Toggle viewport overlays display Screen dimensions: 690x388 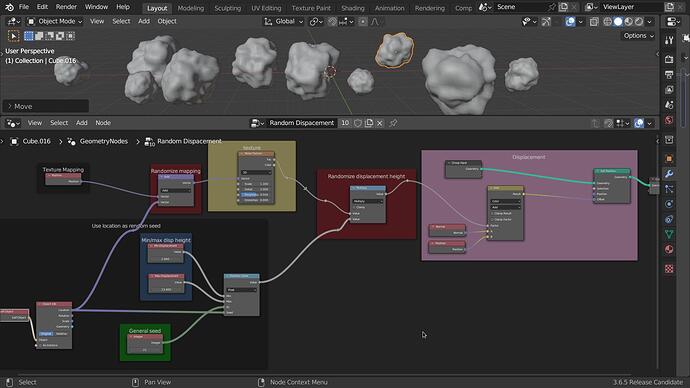[x=570, y=22]
